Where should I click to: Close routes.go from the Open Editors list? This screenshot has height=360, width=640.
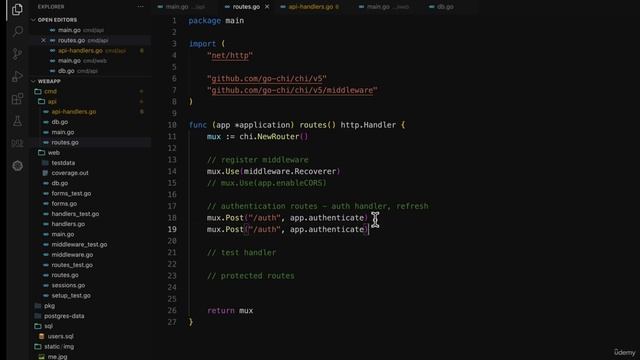click(43, 40)
